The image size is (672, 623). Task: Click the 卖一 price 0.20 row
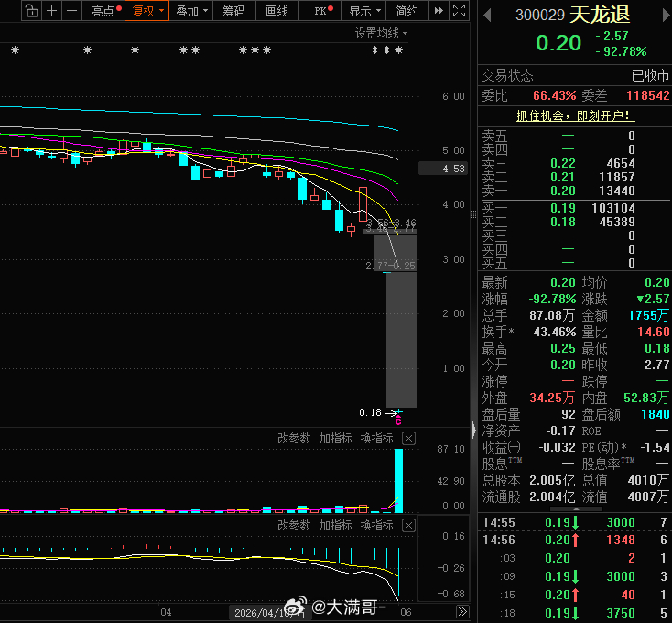575,191
